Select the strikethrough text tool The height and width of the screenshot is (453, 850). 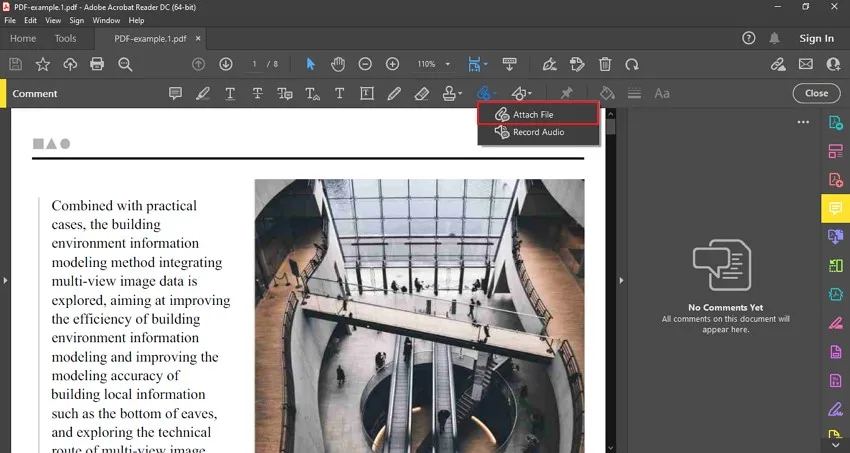[258, 93]
